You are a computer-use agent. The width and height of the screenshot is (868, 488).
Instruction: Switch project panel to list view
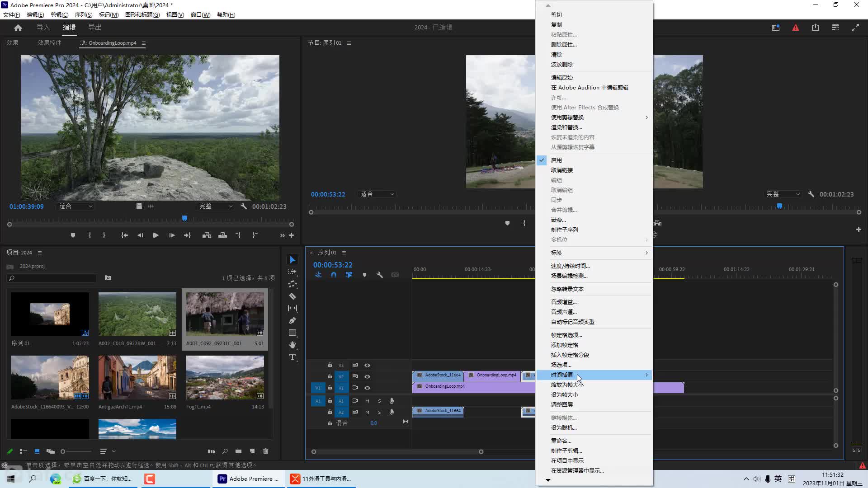pyautogui.click(x=23, y=451)
